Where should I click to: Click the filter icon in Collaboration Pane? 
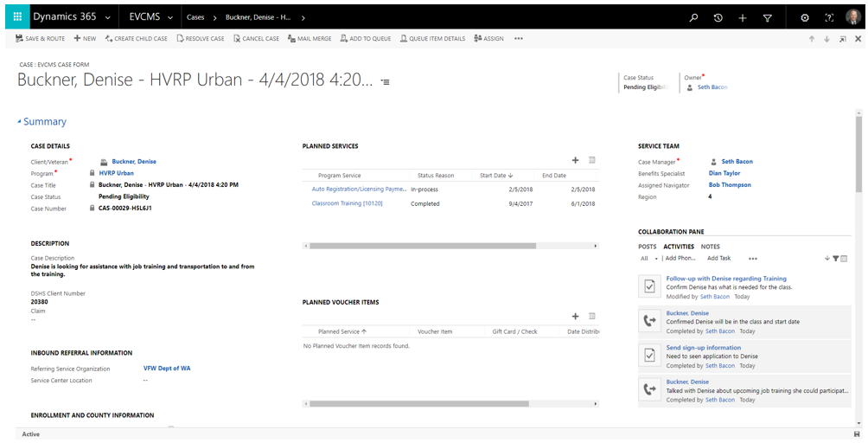(835, 259)
